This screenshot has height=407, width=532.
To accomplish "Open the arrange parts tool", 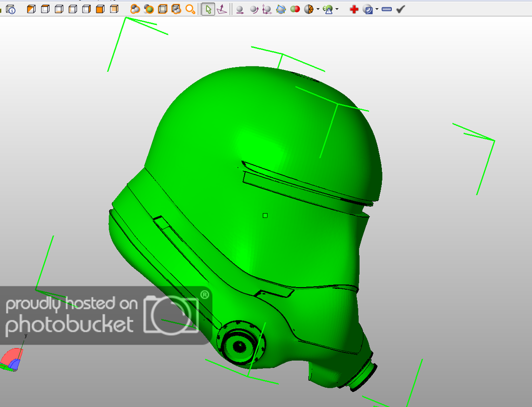I will point(281,9).
